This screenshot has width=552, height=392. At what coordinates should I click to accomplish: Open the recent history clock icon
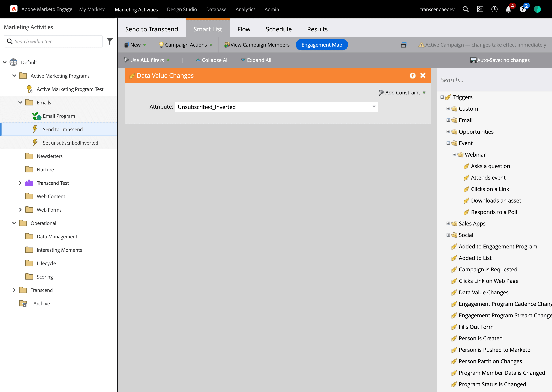click(494, 9)
